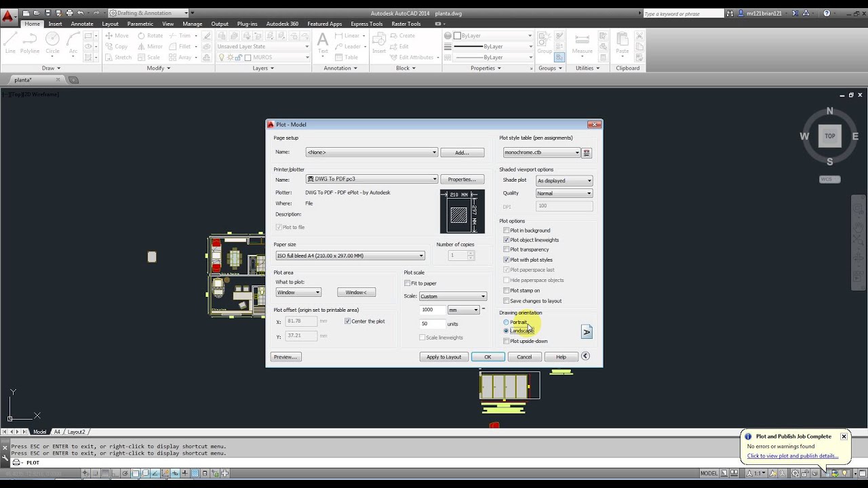Click the plot scale 1000 input field

click(433, 310)
